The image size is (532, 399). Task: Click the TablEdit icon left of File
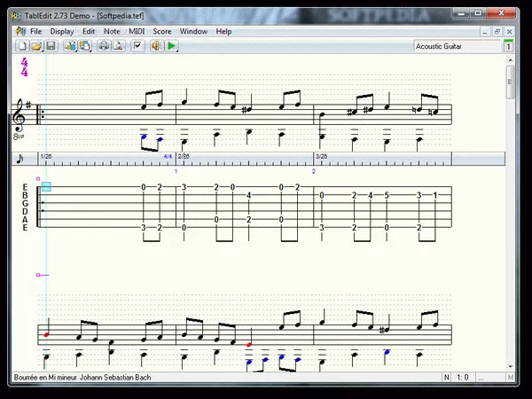[x=20, y=32]
